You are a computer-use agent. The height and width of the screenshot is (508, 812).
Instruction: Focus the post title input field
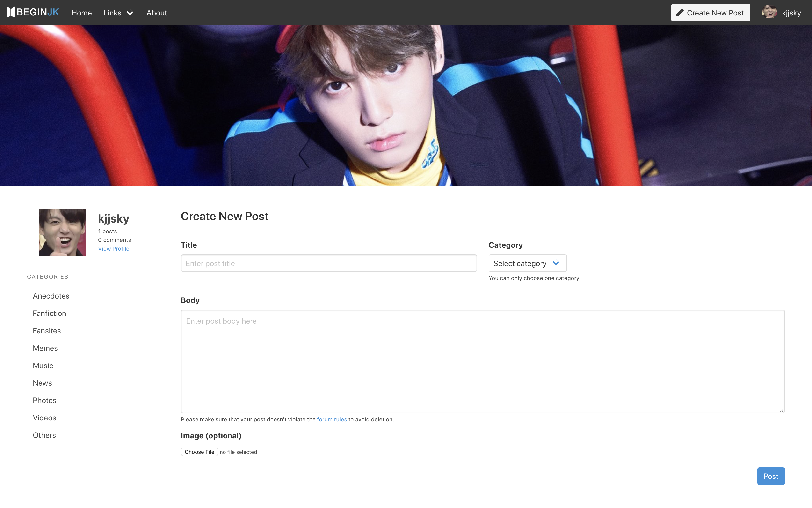(x=329, y=263)
